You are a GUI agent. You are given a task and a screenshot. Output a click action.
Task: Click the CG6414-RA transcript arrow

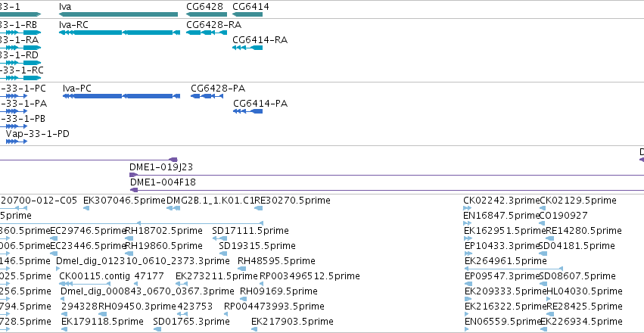[247, 48]
